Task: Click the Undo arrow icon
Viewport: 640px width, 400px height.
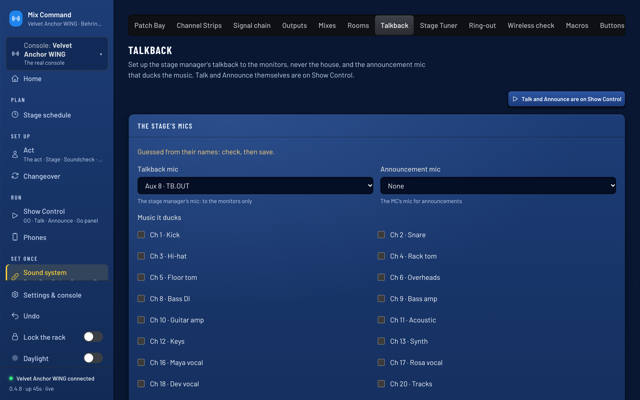Action: pyautogui.click(x=15, y=316)
